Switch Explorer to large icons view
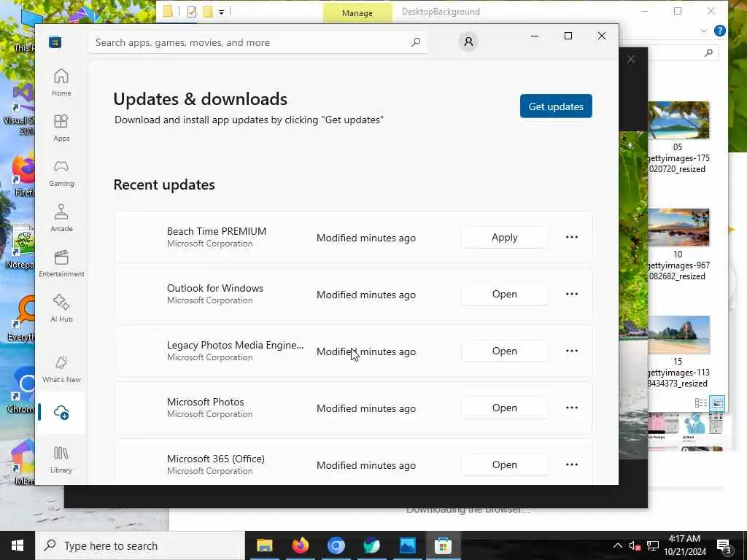The height and width of the screenshot is (560, 747). point(717,403)
